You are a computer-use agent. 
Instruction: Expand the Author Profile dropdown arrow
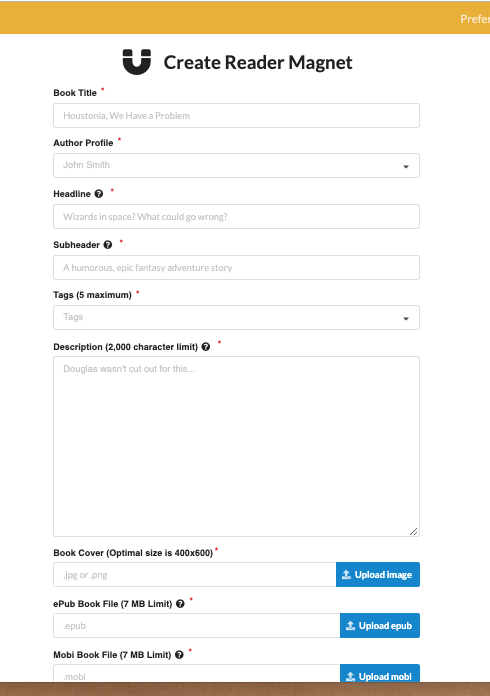406,166
